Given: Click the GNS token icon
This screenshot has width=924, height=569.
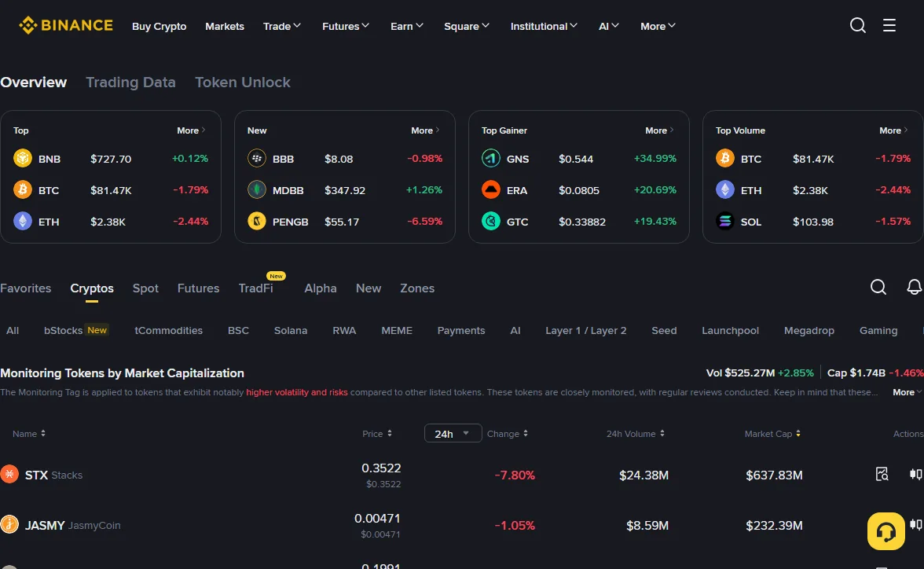Looking at the screenshot, I should pyautogui.click(x=491, y=158).
